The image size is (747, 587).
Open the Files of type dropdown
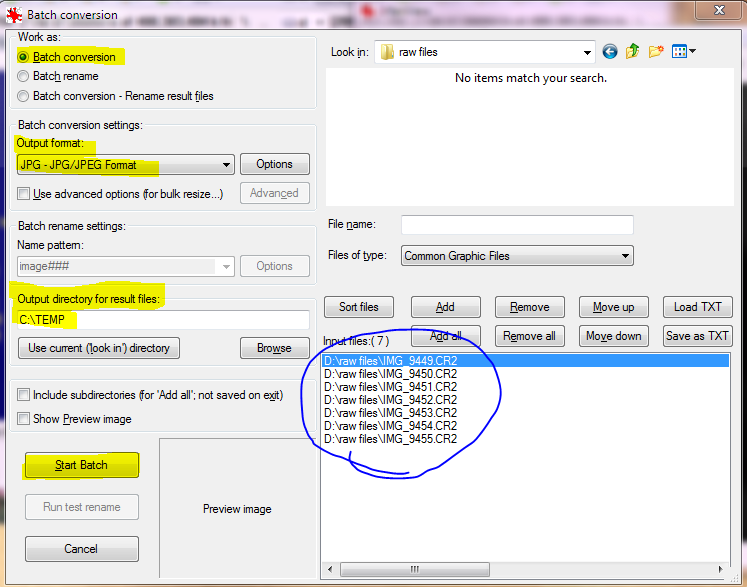click(x=517, y=256)
